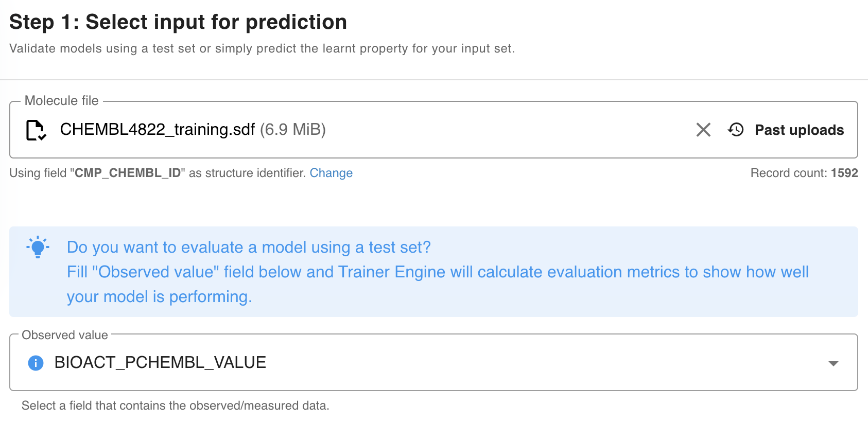
Task: Expand the Observed value dropdown arrow
Action: click(833, 363)
